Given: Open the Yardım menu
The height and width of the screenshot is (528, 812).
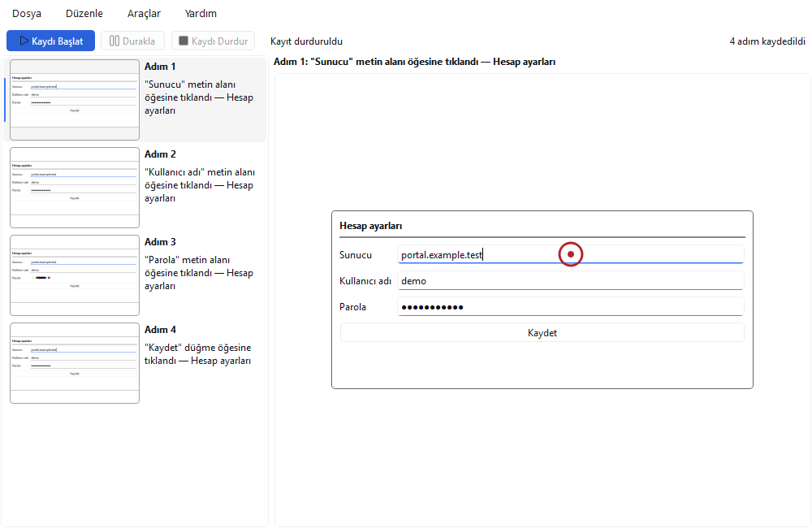Looking at the screenshot, I should click(201, 14).
